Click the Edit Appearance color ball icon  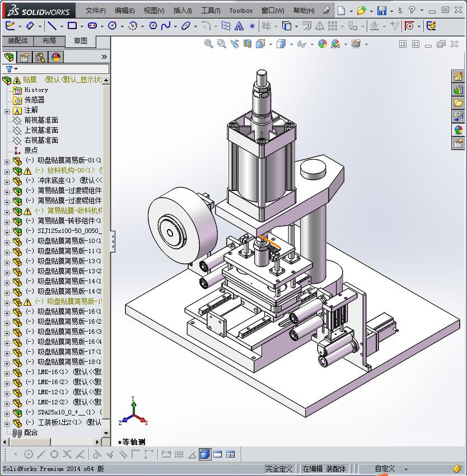click(x=323, y=44)
